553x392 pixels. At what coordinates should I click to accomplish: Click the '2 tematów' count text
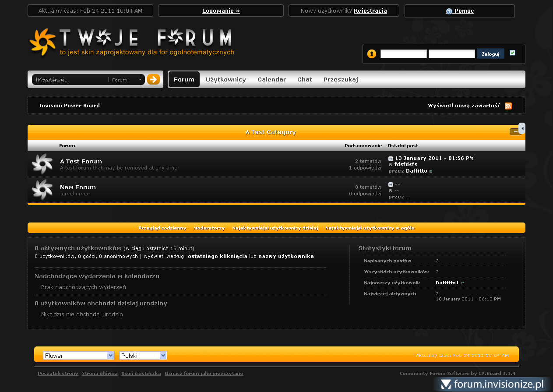coord(368,161)
